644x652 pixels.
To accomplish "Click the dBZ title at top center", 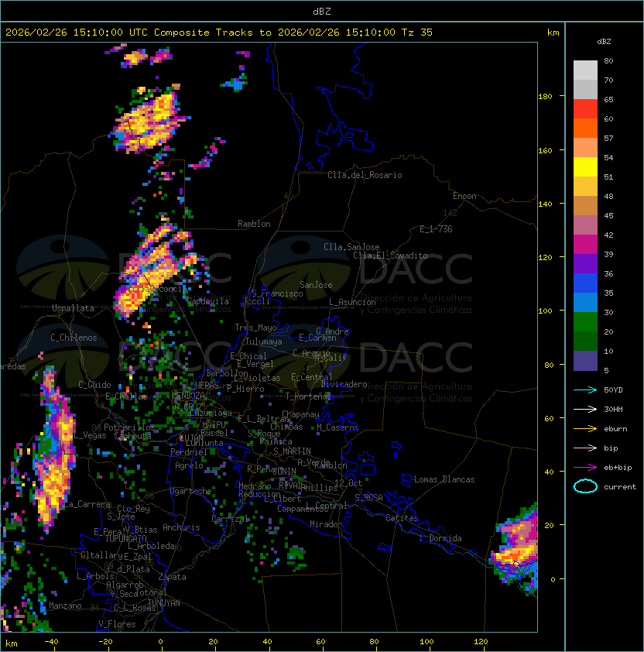I will click(x=322, y=11).
